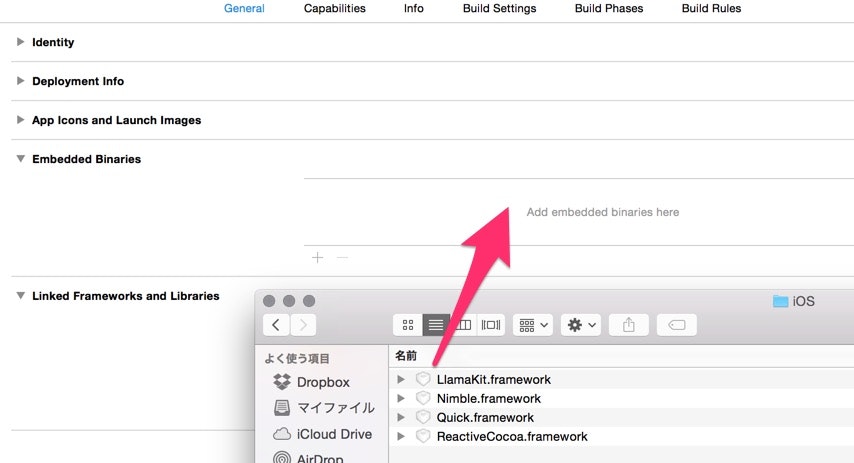Switch Finder to list view
The width and height of the screenshot is (854, 463).
436,325
